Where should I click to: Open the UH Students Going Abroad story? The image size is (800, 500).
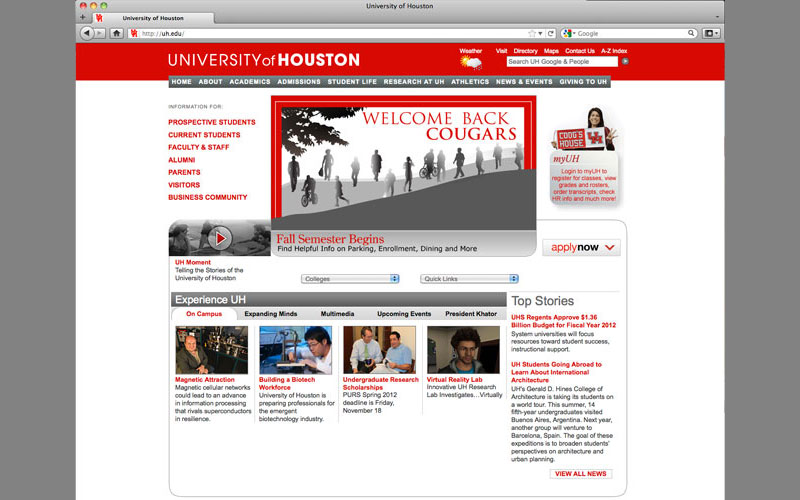556,372
